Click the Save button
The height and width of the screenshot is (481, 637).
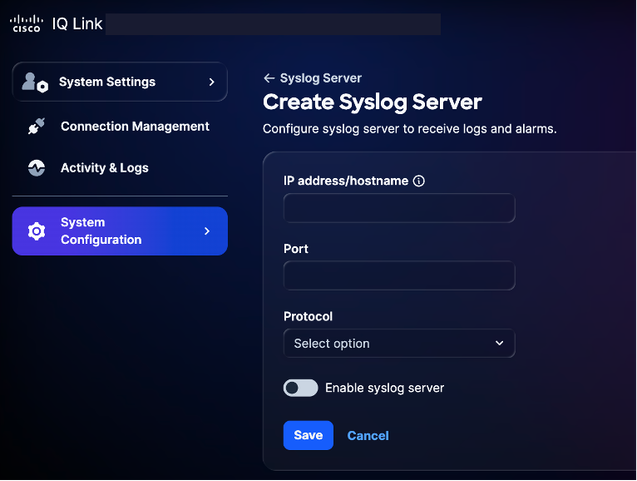tap(308, 435)
